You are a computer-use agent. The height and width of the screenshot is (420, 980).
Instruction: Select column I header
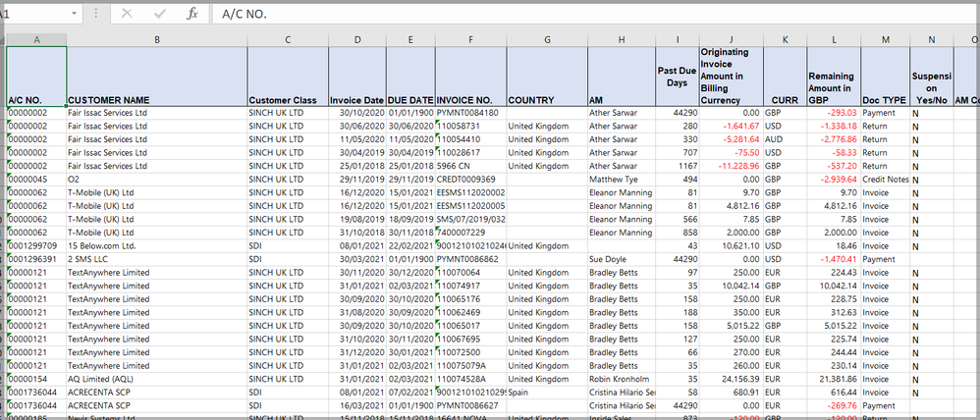[678, 40]
